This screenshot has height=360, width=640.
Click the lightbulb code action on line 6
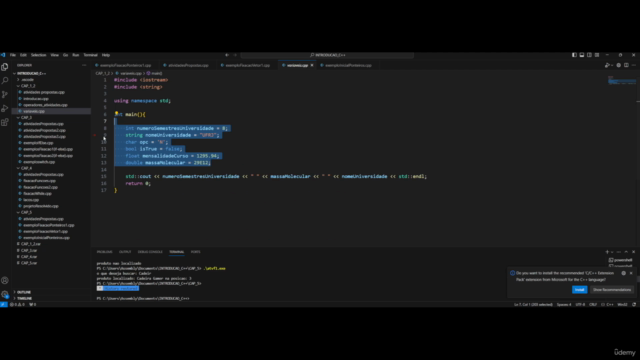(116, 114)
